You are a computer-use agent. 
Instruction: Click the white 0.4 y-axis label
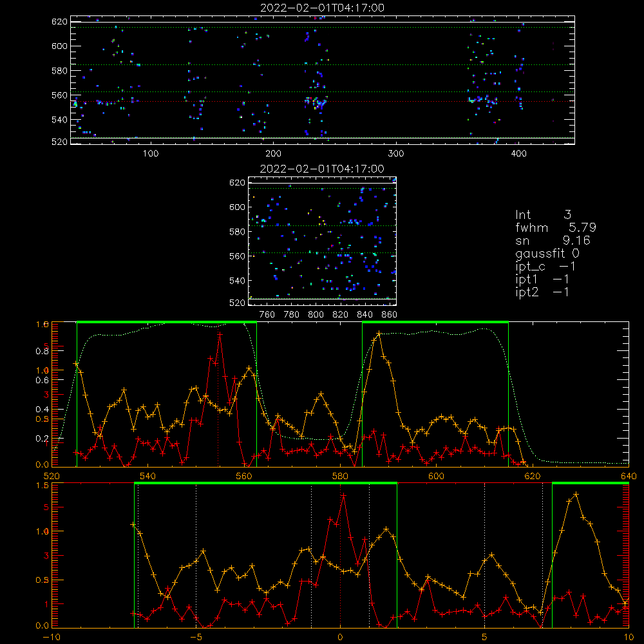pos(42,410)
